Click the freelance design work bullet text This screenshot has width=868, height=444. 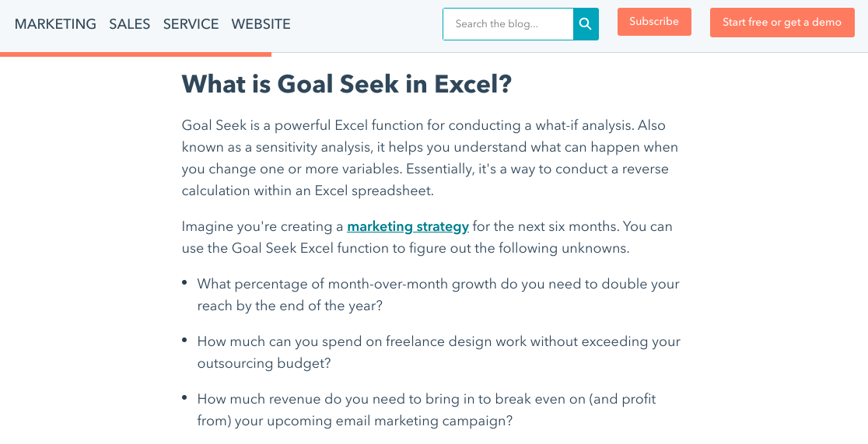click(439, 352)
